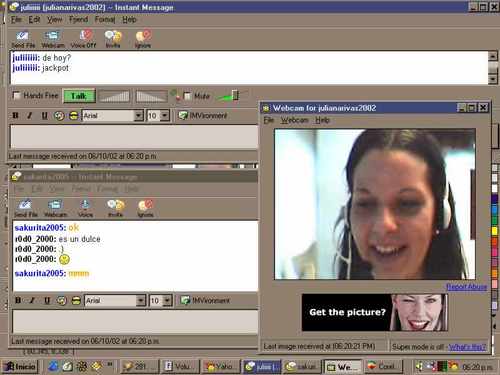Adjust the volume slider next to Mute
The image size is (500, 375).
(235, 95)
